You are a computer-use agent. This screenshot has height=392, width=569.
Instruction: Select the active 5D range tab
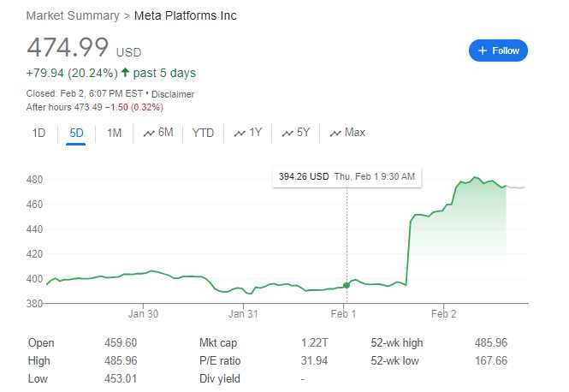[76, 133]
